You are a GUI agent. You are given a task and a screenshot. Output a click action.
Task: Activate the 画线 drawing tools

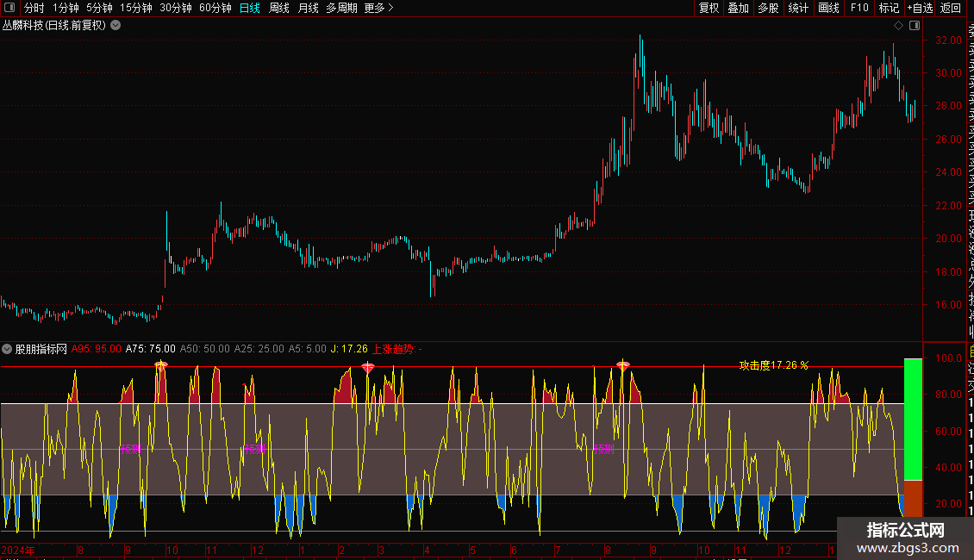(x=828, y=8)
